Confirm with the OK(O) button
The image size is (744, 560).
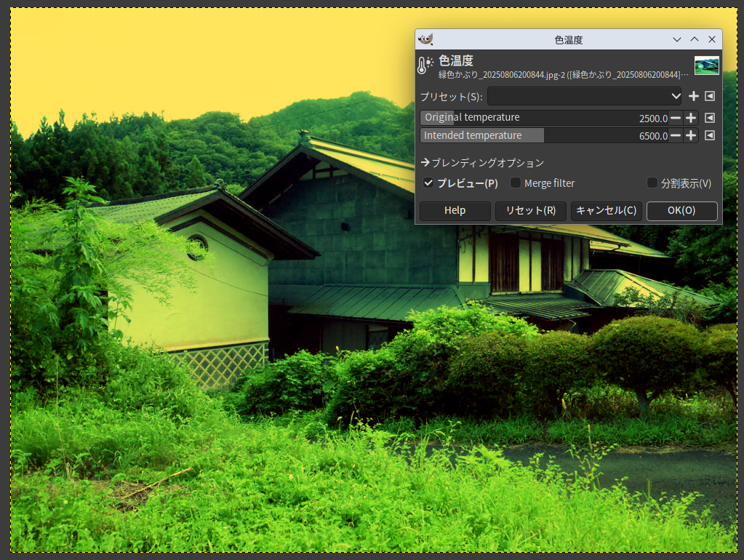682,211
